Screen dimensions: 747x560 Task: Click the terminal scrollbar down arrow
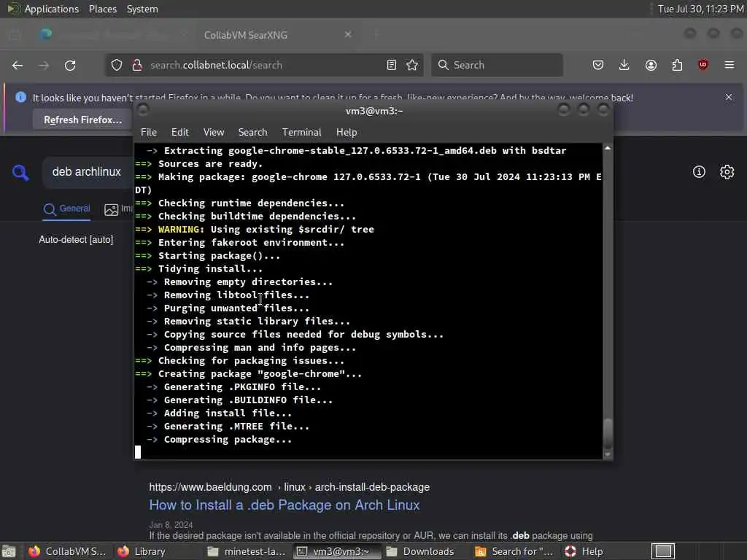tap(608, 455)
